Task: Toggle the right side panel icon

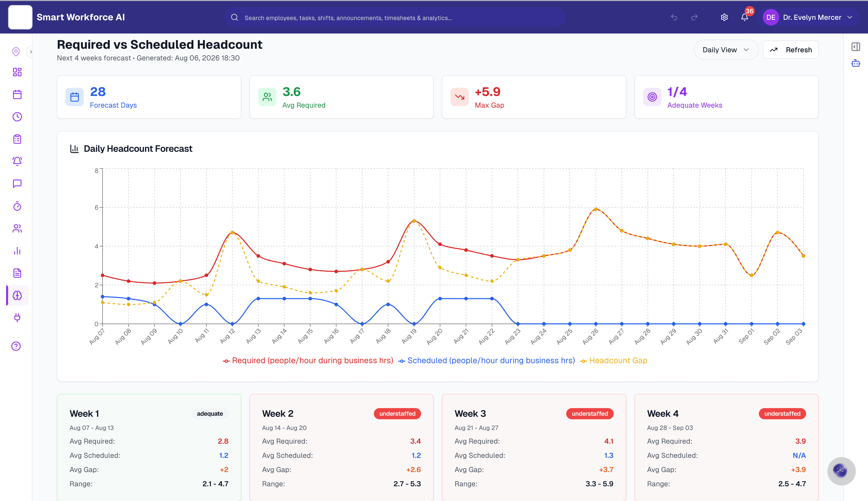Action: (856, 46)
